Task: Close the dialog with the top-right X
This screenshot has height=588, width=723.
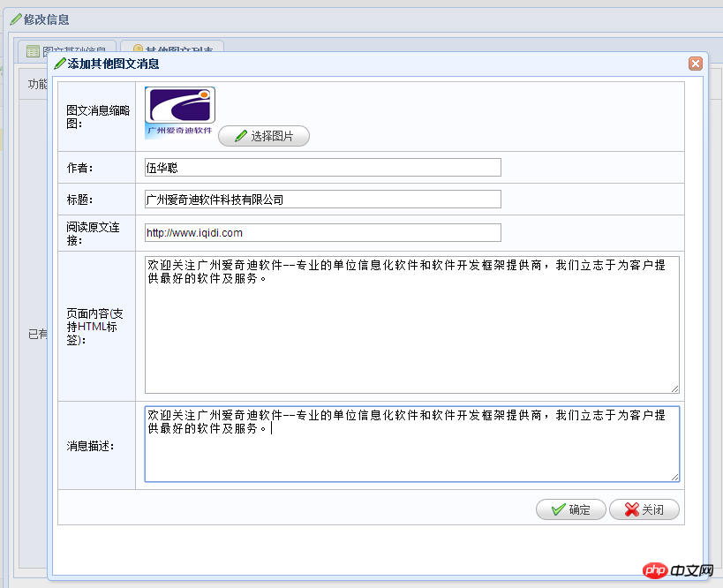Action: click(x=696, y=63)
